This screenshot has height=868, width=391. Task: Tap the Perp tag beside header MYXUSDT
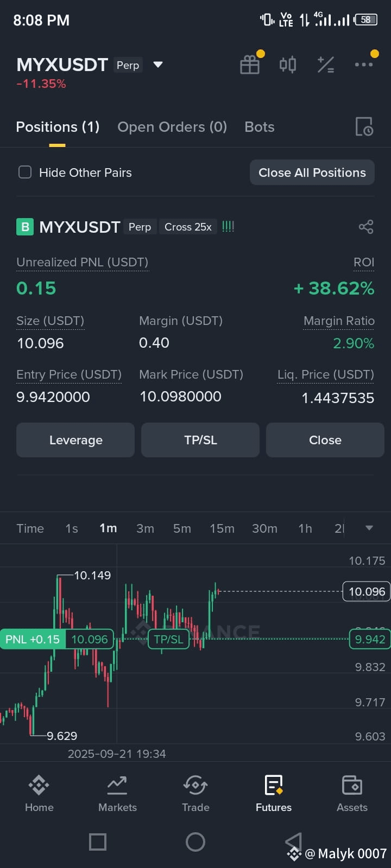pyautogui.click(x=128, y=65)
